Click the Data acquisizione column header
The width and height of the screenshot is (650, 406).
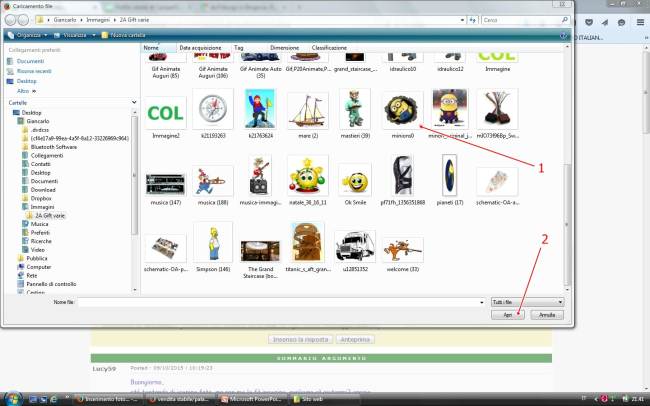pyautogui.click(x=201, y=47)
